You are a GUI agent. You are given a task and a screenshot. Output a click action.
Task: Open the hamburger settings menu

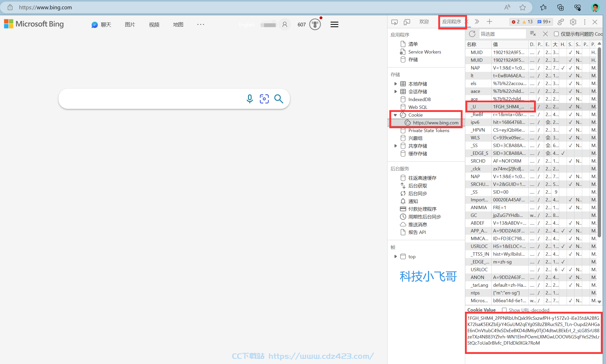click(334, 25)
